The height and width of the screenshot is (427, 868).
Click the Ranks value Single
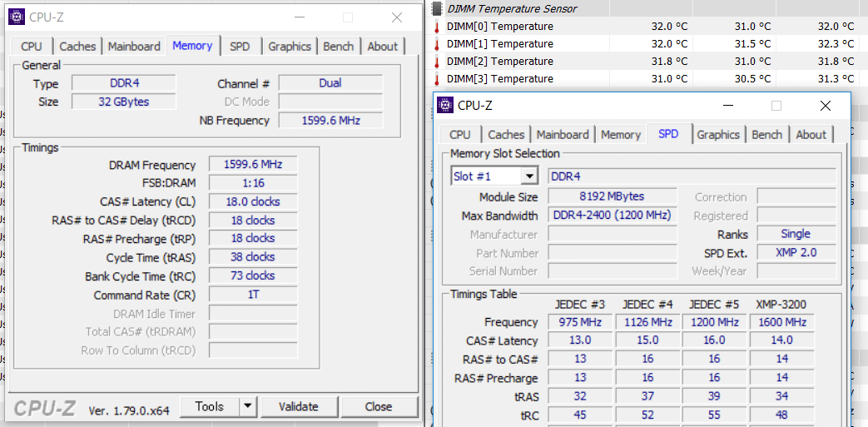tap(796, 234)
